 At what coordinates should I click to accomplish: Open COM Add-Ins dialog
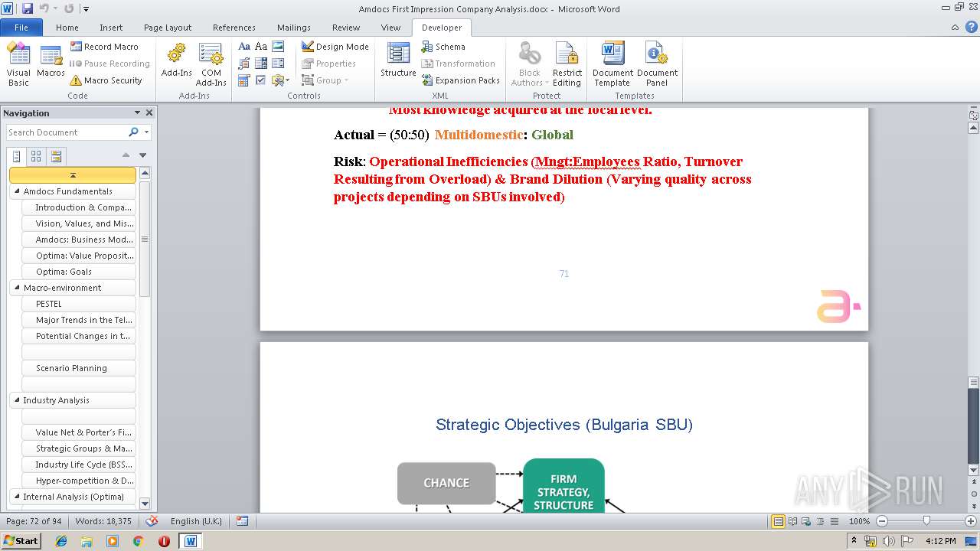[x=211, y=64]
